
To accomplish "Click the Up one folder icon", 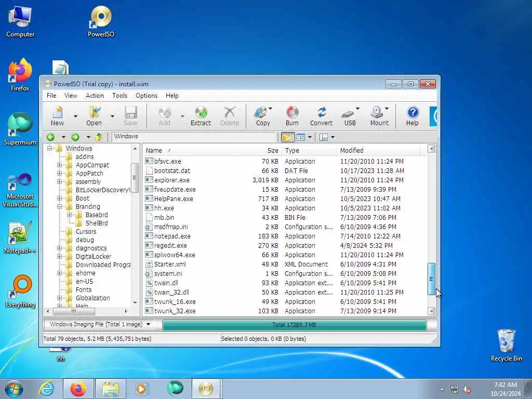I will click(99, 137).
